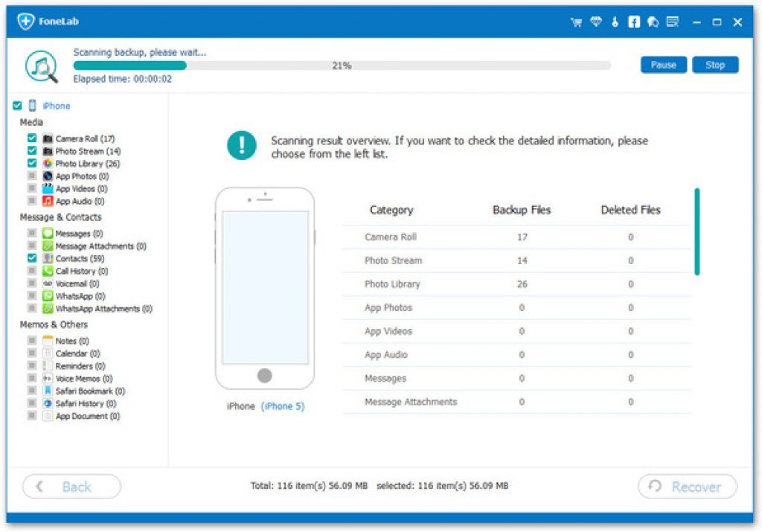The image size is (762, 532).
Task: Open the Facebook icon in title bar
Action: [x=634, y=22]
